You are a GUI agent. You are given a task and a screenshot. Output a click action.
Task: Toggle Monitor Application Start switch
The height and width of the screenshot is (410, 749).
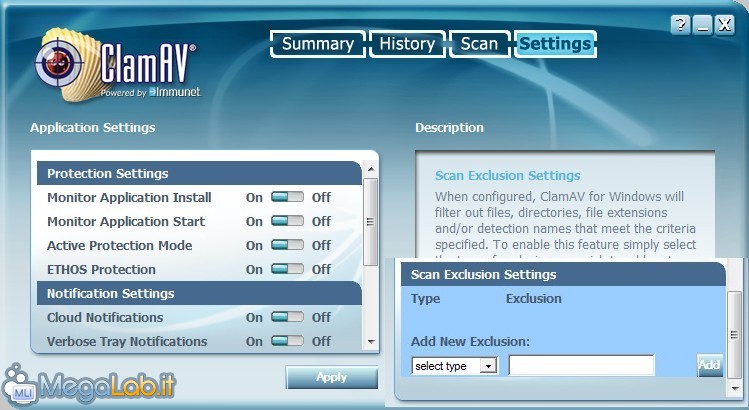287,221
